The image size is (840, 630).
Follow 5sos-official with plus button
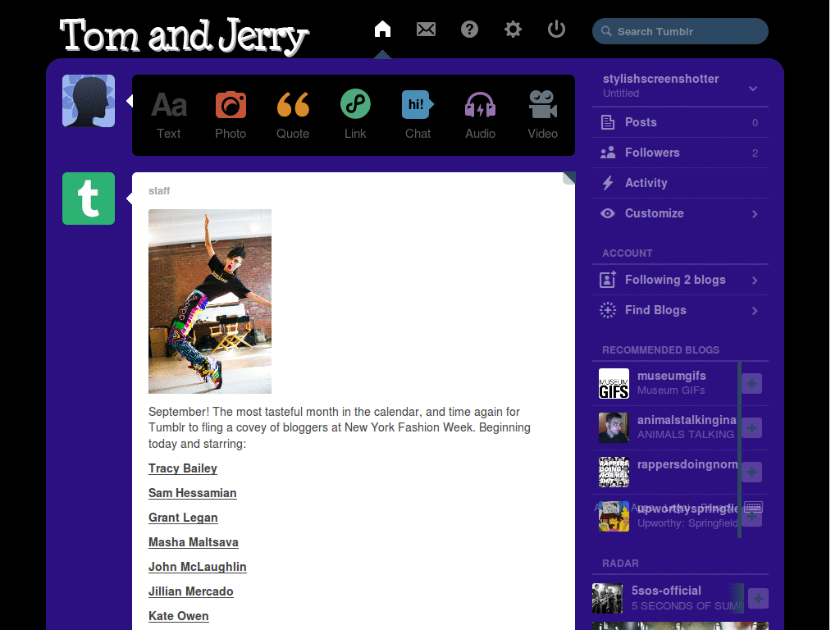click(x=758, y=598)
